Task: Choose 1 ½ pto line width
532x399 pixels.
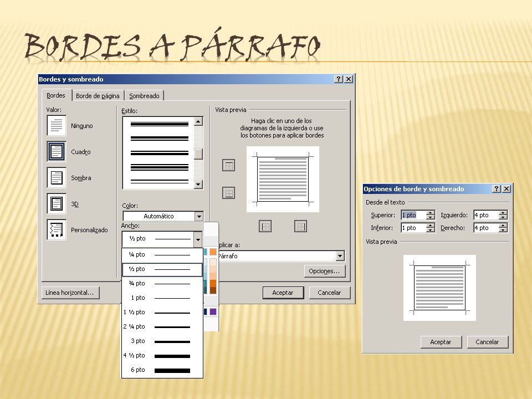Action: pyautogui.click(x=162, y=312)
